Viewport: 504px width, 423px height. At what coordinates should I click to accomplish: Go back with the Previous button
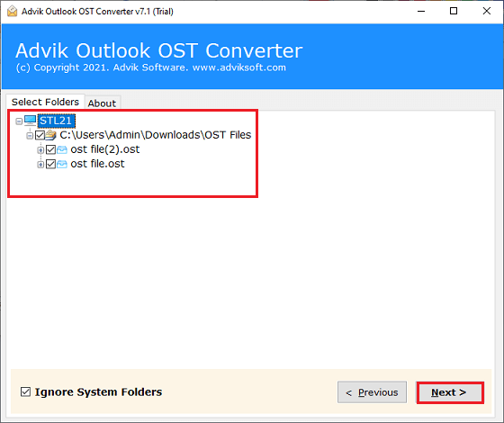point(372,392)
